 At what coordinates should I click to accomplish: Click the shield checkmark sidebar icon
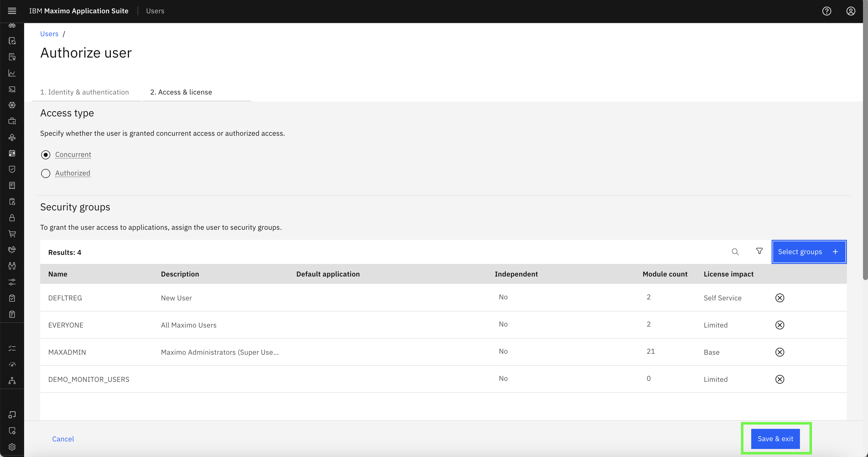click(12, 169)
